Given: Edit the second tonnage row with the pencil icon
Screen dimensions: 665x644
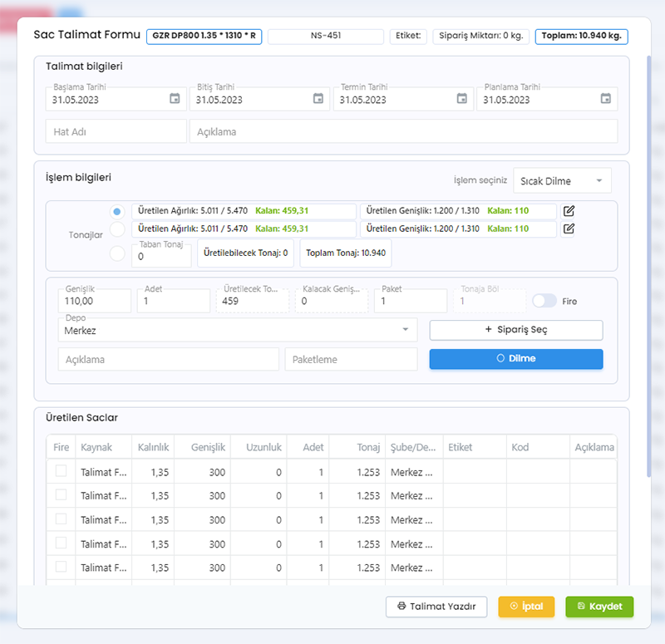Looking at the screenshot, I should [569, 229].
